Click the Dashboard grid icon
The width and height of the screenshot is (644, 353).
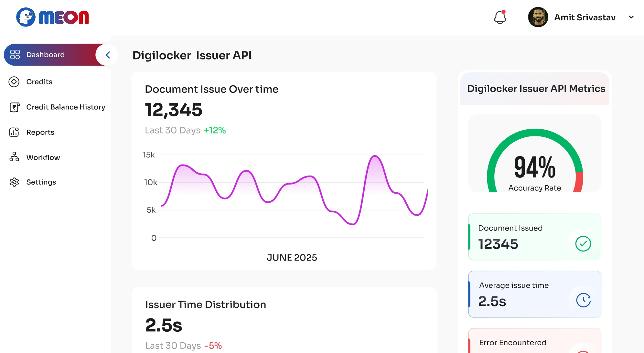point(15,55)
